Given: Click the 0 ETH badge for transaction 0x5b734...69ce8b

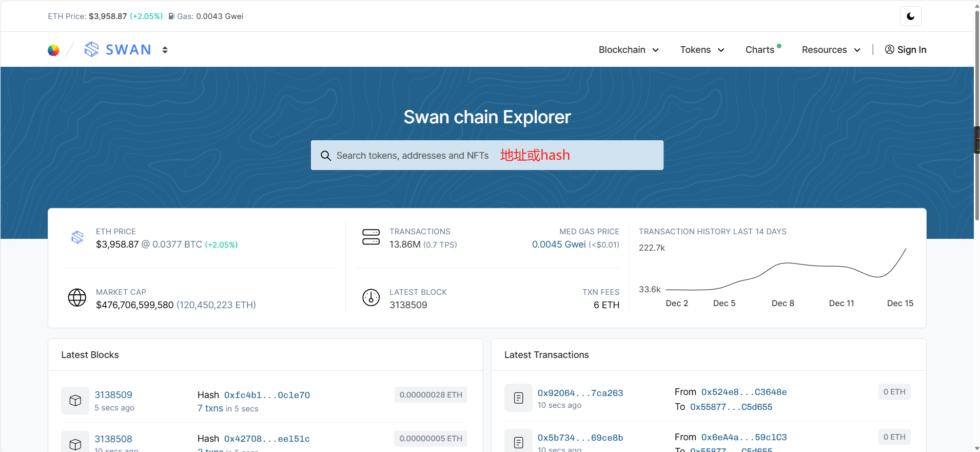Looking at the screenshot, I should (894, 437).
